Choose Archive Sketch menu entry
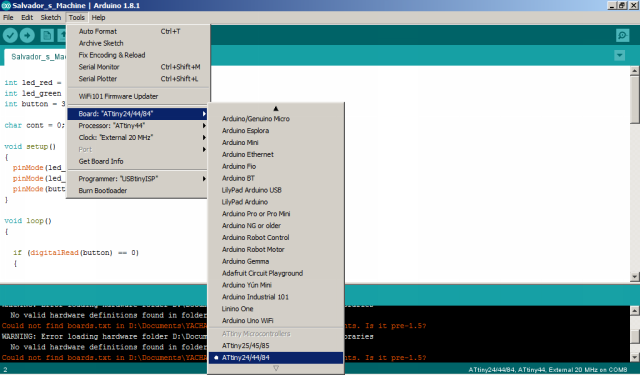This screenshot has height=375, width=640. tap(138, 43)
